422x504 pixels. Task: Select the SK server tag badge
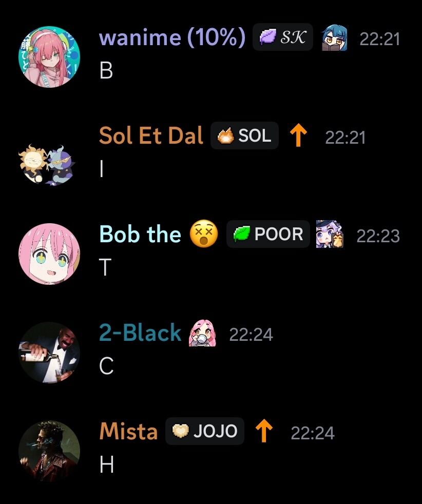tap(283, 37)
